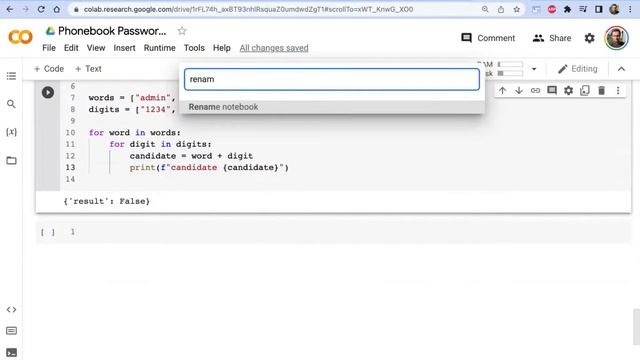Open the variables {x} sidebar icon
Viewport: 640px width, 360px height.
point(11,132)
